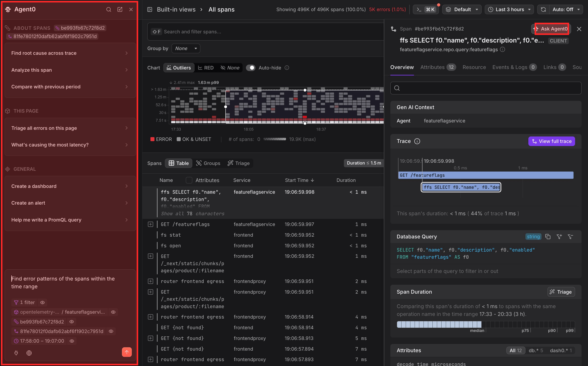Select the Groups view for Spans
588x366 pixels.
tap(208, 163)
